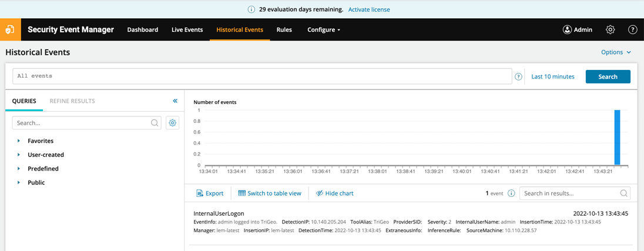
Task: Click the Severity value 2
Action: 450,222
